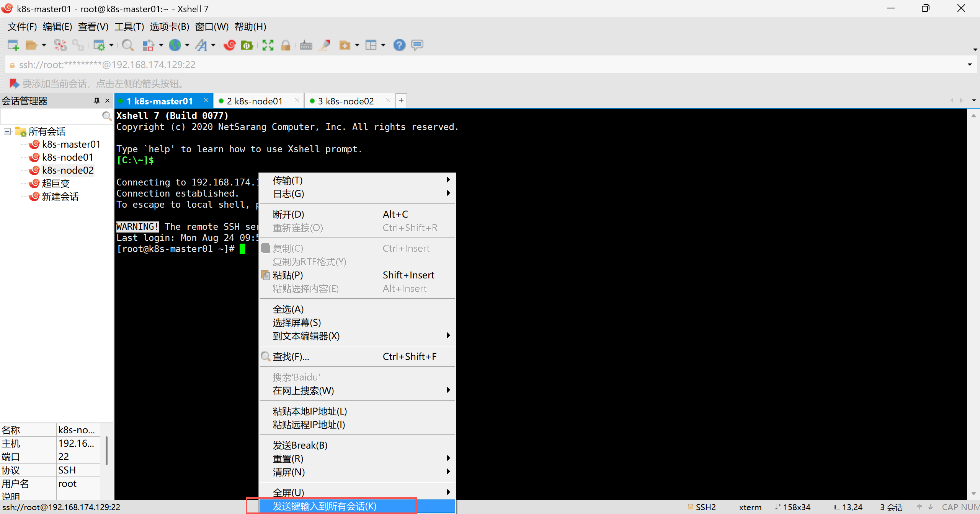Select k8s-master01 in the session tree
Screen dimensions: 980x514
pyautogui.click(x=71, y=144)
